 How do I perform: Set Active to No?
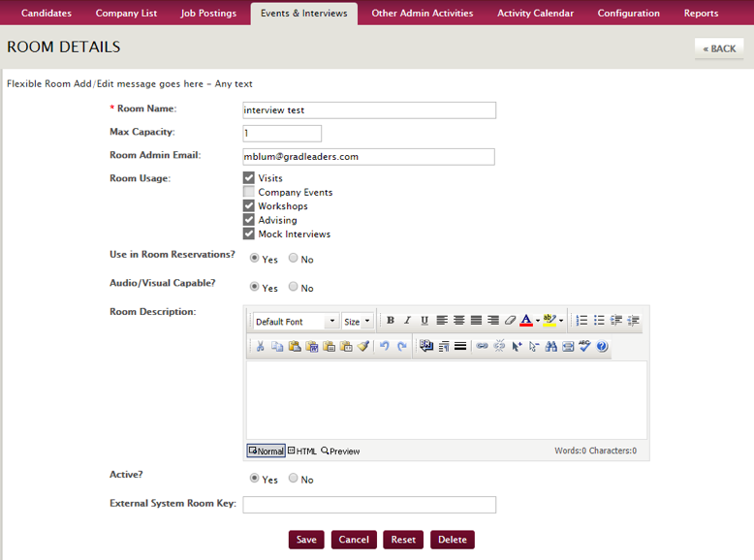293,479
